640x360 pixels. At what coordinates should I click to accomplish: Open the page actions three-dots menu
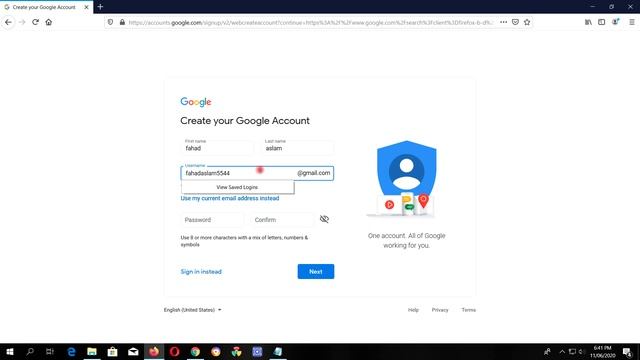click(504, 22)
